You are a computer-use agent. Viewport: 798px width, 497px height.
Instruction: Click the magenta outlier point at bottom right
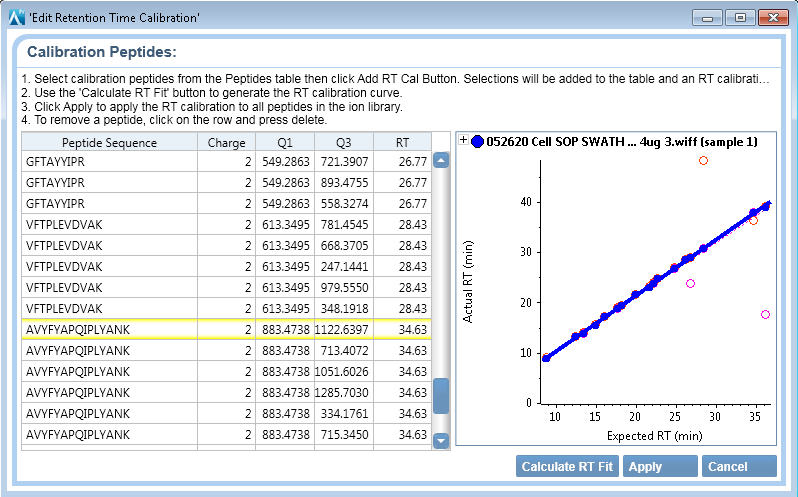pos(765,315)
